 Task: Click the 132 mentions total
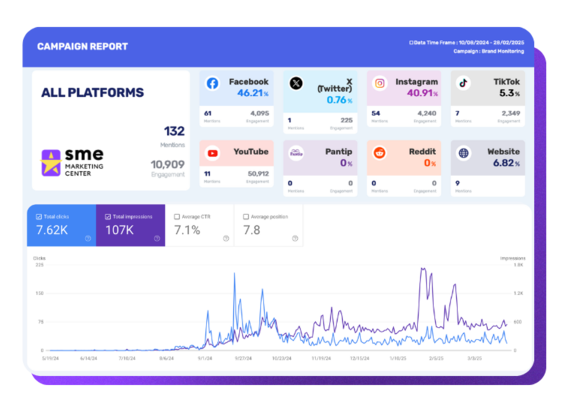point(174,131)
